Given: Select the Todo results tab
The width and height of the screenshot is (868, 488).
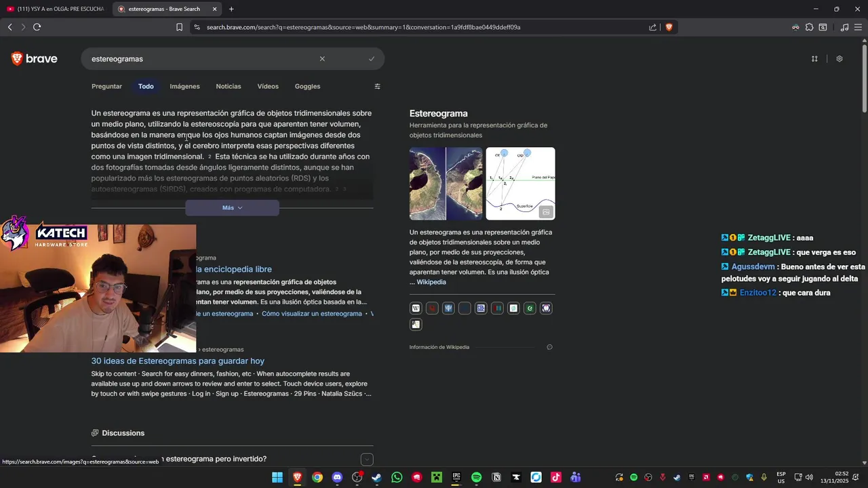Looking at the screenshot, I should tap(146, 86).
